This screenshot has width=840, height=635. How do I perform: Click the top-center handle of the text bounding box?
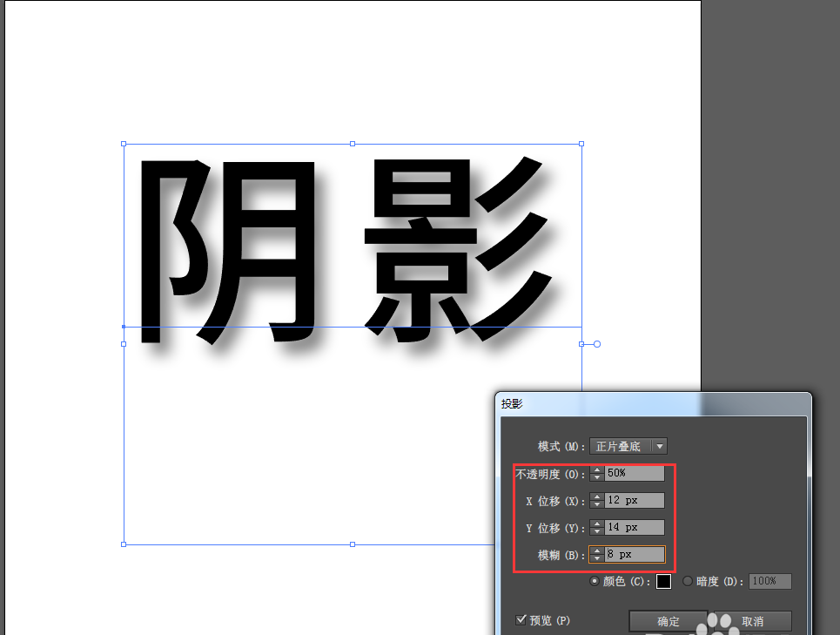tap(352, 143)
